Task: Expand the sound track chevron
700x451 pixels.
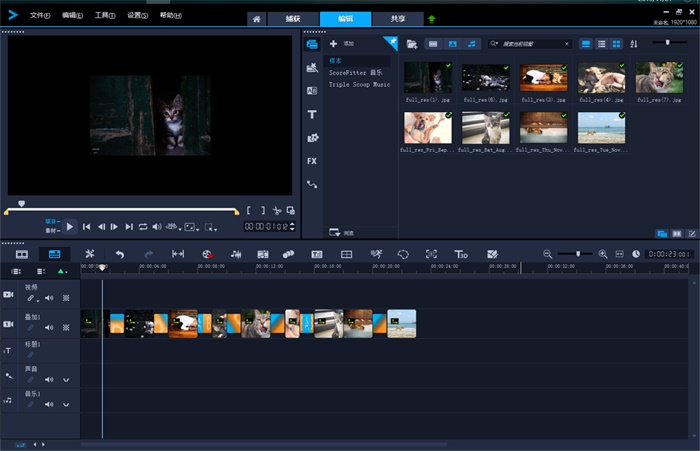Action: 67,380
